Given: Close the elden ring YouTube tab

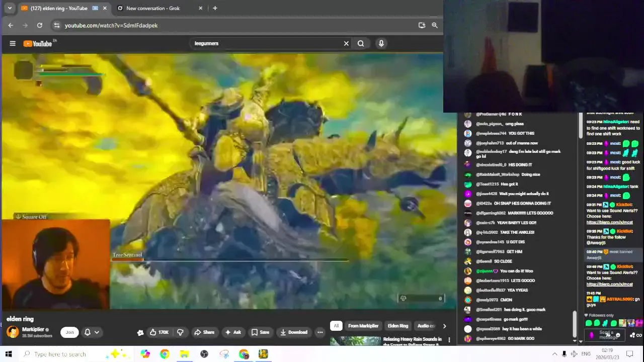Looking at the screenshot, I should click(105, 8).
